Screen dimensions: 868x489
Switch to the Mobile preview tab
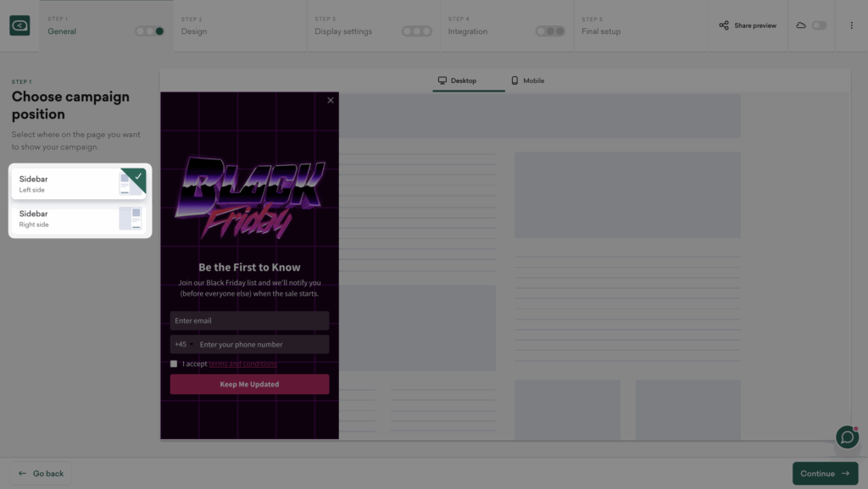coord(529,81)
